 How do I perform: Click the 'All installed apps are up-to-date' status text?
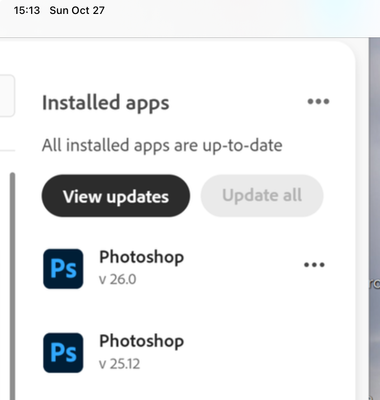tap(162, 145)
